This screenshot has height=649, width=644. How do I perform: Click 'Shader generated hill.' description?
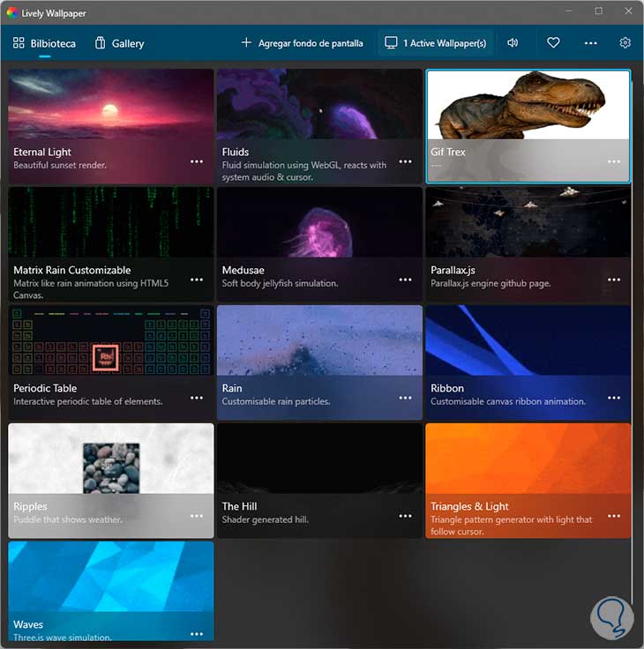click(x=265, y=519)
